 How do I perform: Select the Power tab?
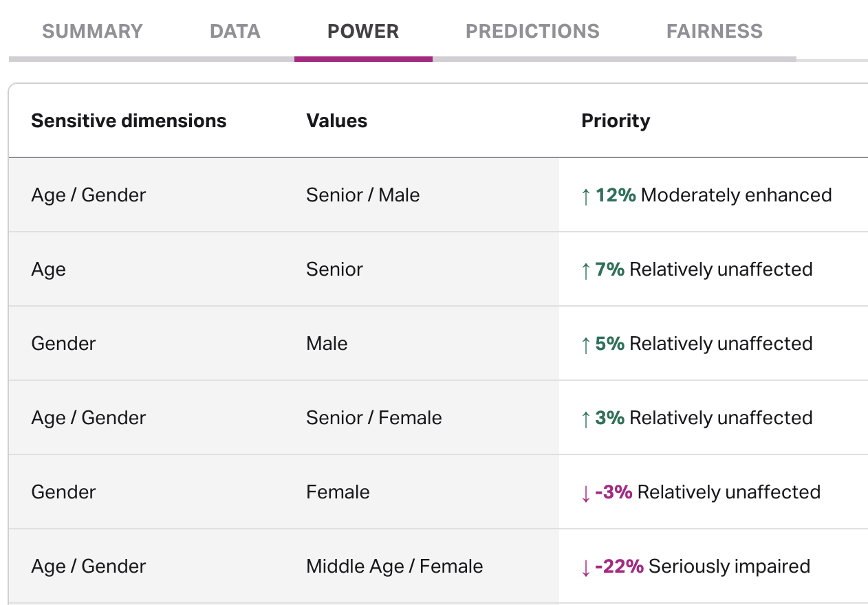pyautogui.click(x=363, y=32)
